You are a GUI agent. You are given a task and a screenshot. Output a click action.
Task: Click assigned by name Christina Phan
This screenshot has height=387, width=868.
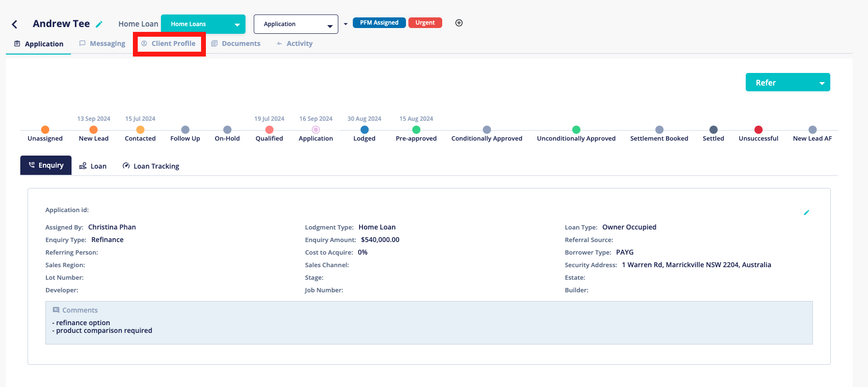tap(112, 227)
